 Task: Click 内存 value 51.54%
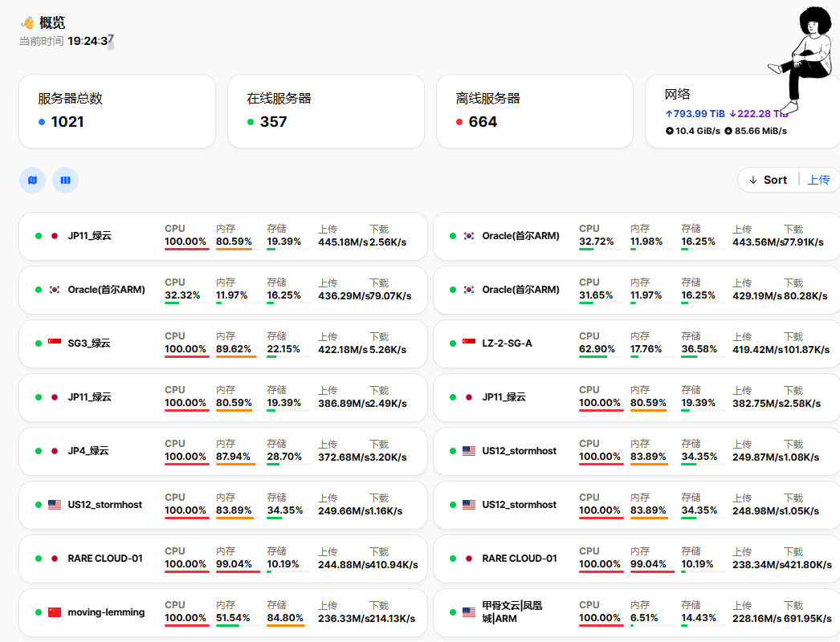click(233, 618)
